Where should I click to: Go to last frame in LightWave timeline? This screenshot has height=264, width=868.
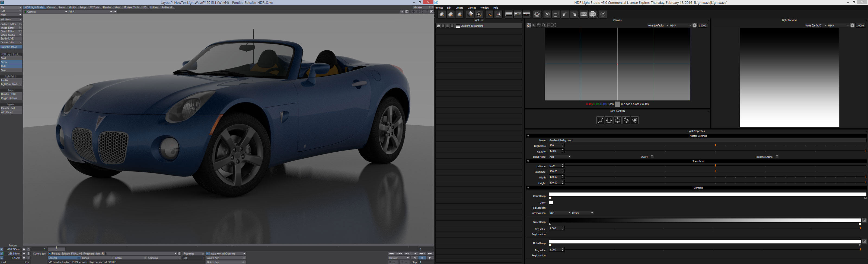tap(430, 253)
